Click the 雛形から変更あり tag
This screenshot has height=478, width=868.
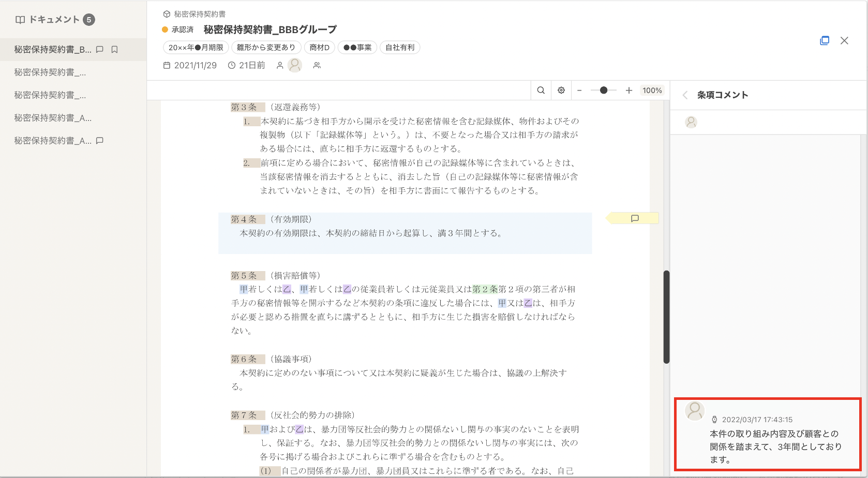[266, 48]
